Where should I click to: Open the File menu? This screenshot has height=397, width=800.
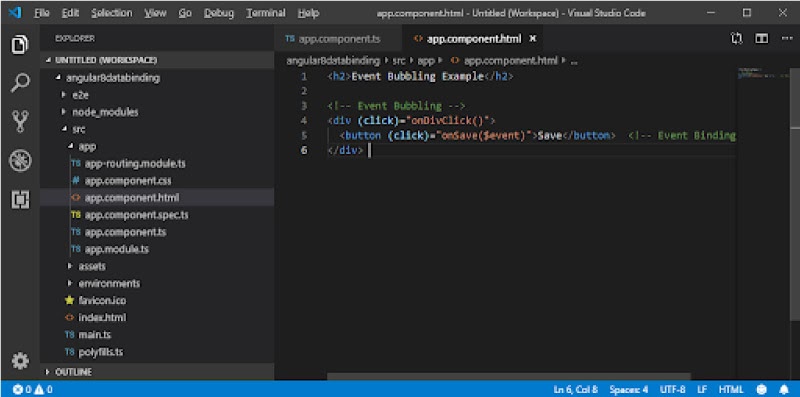tap(41, 13)
